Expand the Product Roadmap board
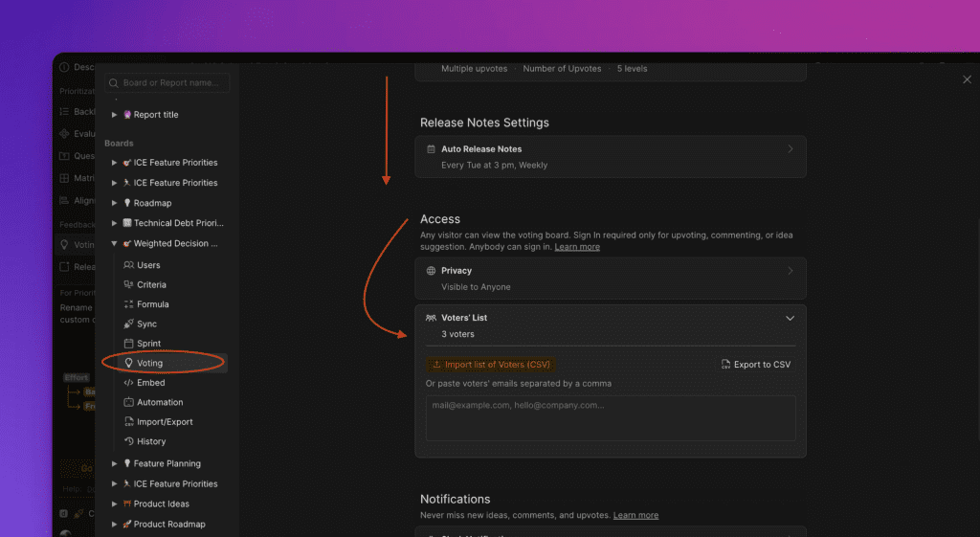980x537 pixels. click(115, 524)
